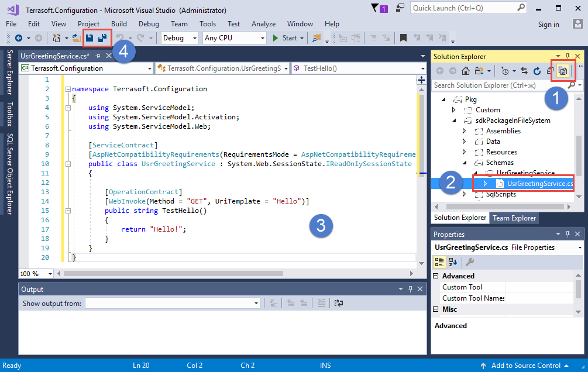This screenshot has width=588, height=372.
Task: Click the feedback smiley icon in title bar
Action: pos(400,8)
